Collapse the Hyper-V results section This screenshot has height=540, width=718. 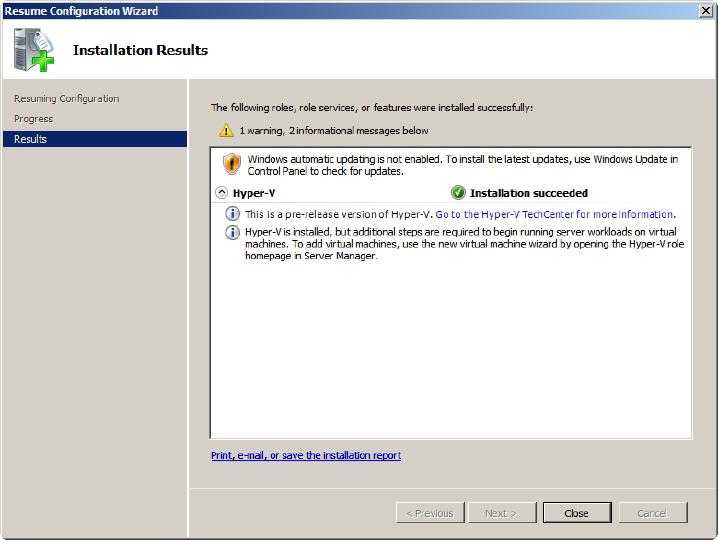click(x=221, y=192)
